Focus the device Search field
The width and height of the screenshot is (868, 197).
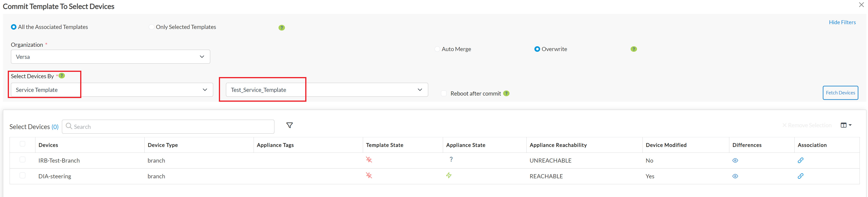click(168, 127)
